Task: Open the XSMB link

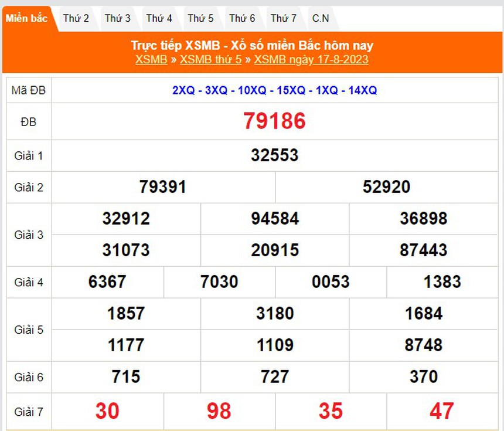Action: pos(151,60)
